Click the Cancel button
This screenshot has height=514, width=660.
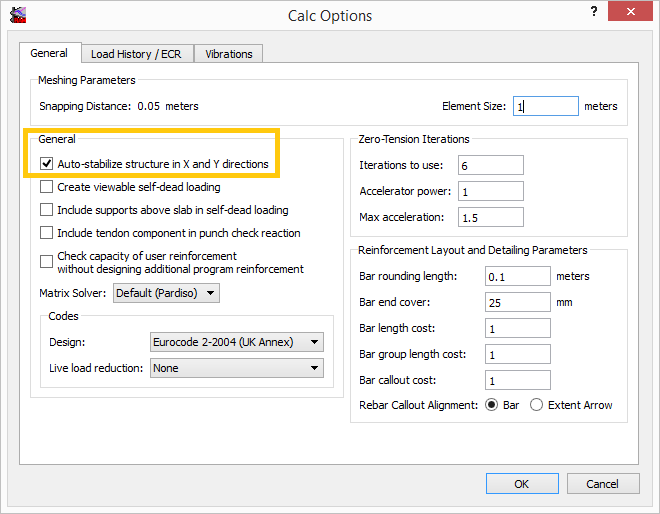602,484
